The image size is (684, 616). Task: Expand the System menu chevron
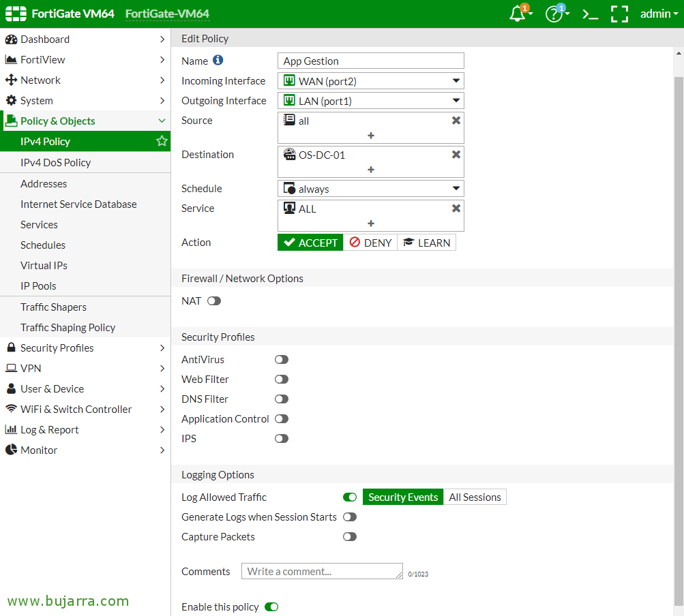[x=162, y=101]
